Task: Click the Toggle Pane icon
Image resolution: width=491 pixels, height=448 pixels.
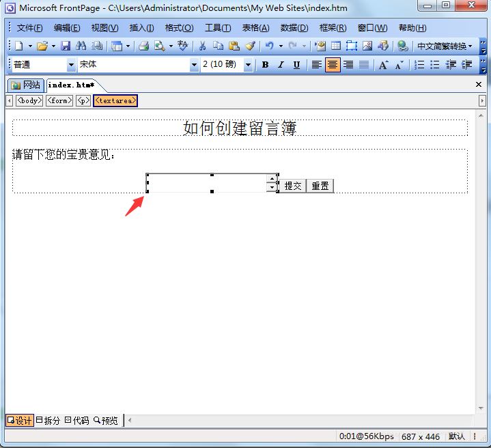Action: (x=117, y=46)
